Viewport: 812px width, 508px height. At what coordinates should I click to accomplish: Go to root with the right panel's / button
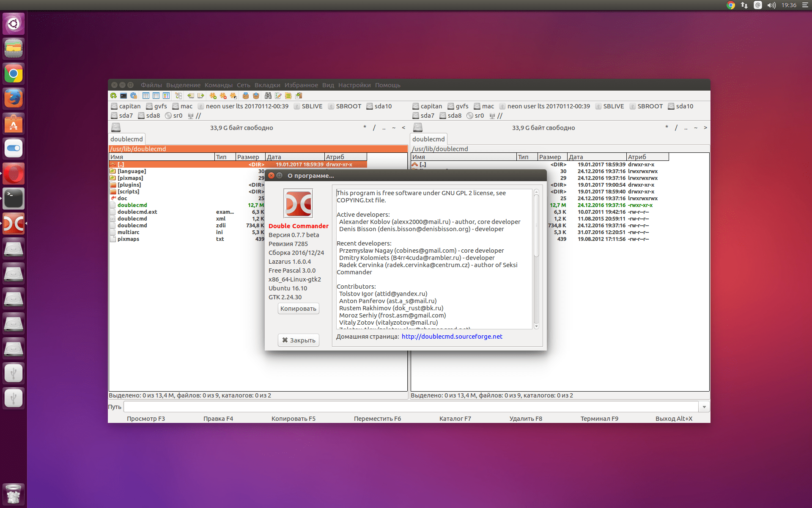(x=676, y=127)
